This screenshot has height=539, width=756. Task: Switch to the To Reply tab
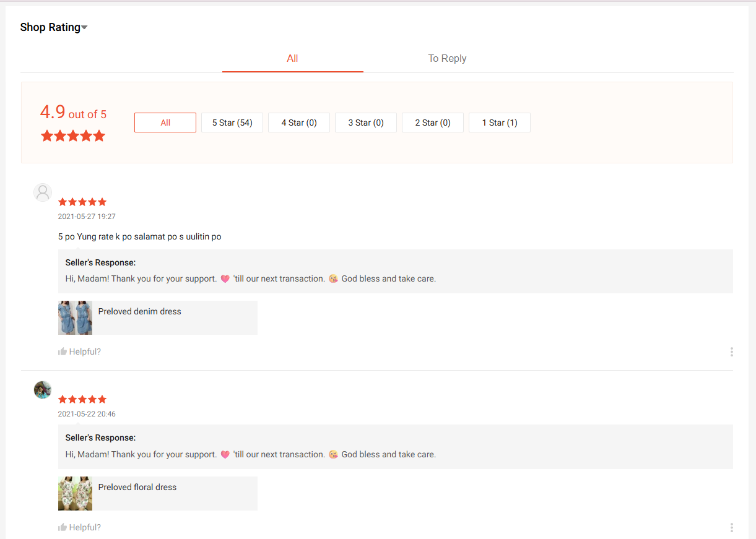click(x=447, y=59)
